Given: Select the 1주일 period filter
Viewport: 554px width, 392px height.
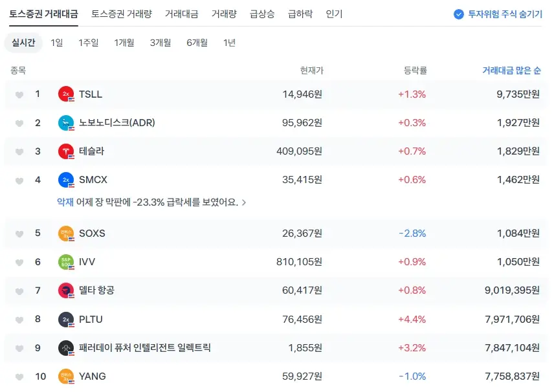Looking at the screenshot, I should [88, 43].
